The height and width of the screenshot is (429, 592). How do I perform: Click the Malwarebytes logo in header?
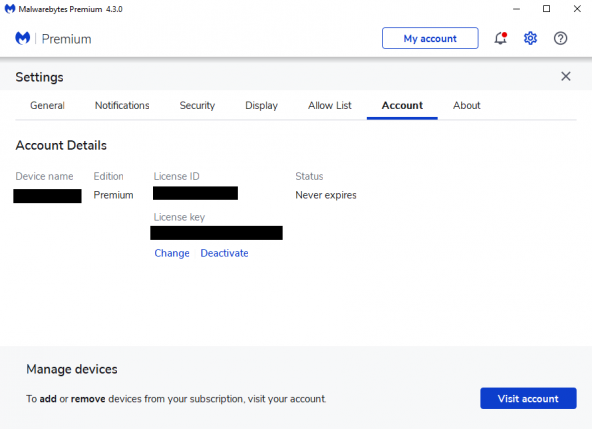tap(23, 38)
